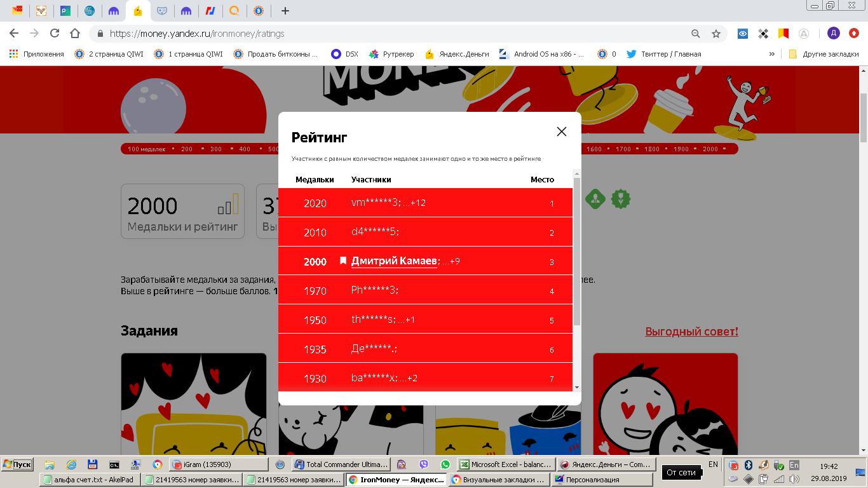Viewport: 868px width, 488px height.
Task: Open the WhatsApp taskbar icon
Action: (445, 464)
